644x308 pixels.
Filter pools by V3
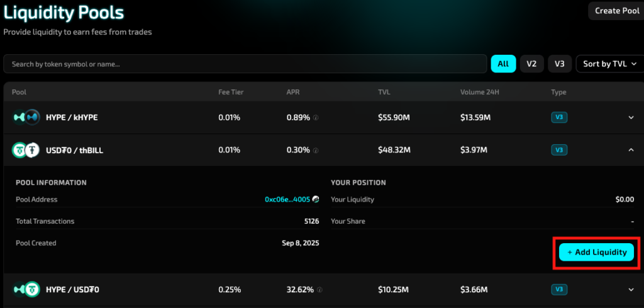coord(560,64)
